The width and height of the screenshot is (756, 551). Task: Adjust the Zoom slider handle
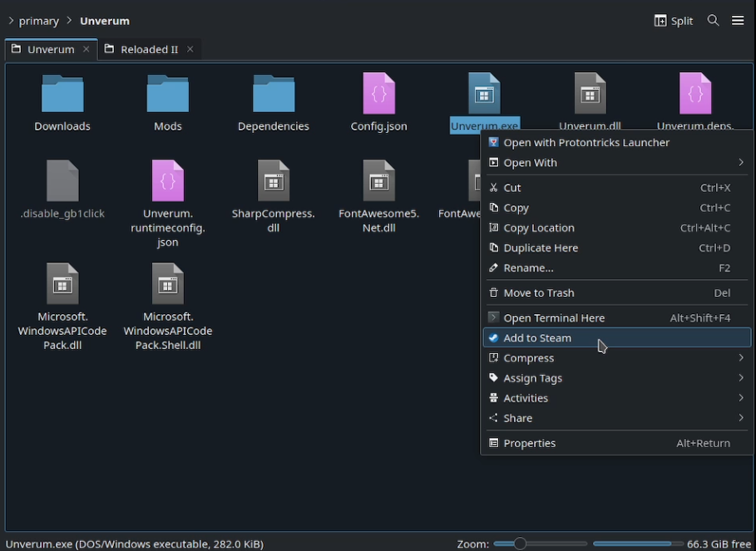[520, 544]
